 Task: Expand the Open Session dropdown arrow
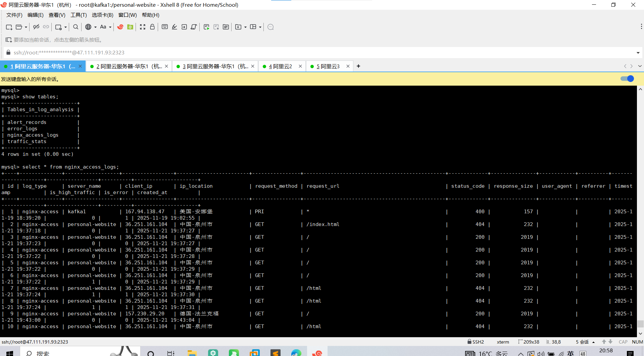(26, 27)
